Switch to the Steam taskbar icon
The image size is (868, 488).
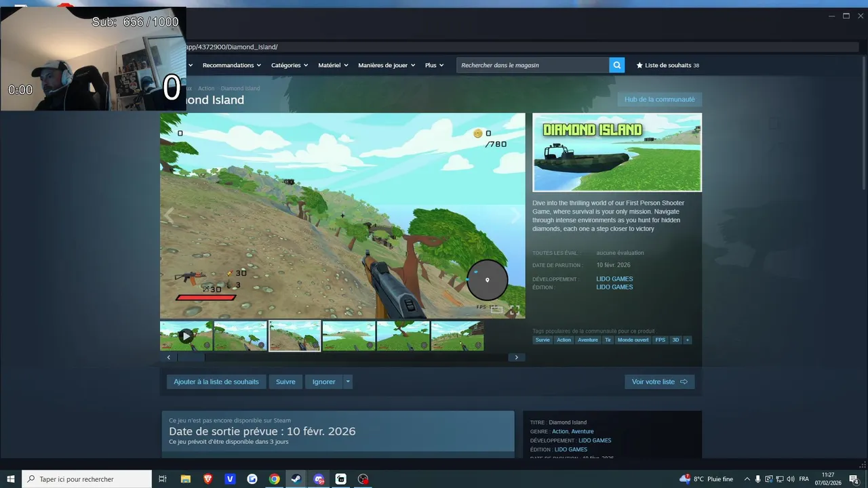(x=296, y=479)
